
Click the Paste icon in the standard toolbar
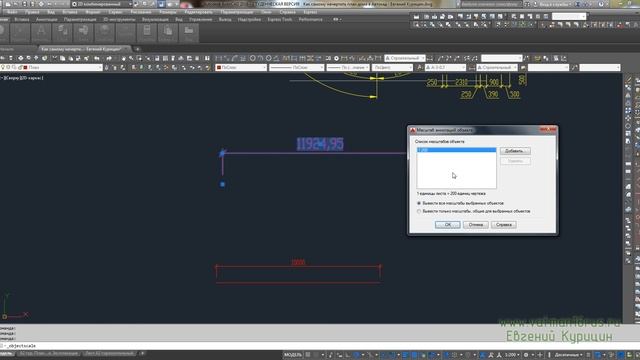coord(71,58)
